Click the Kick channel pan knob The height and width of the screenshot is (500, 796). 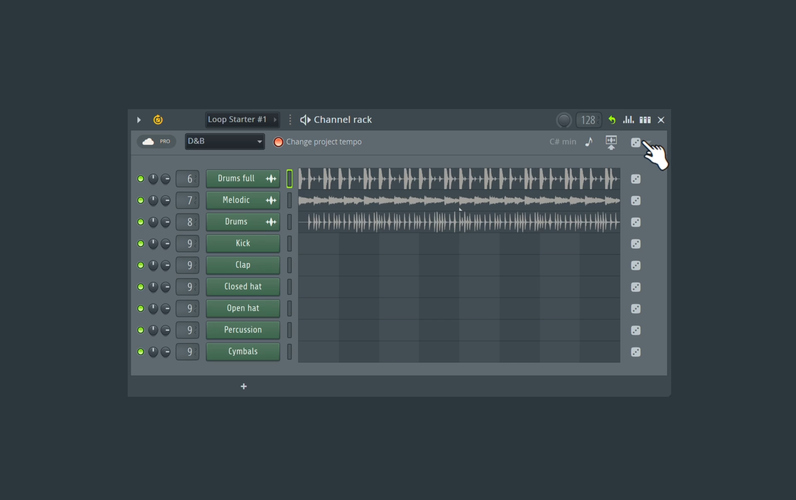153,244
